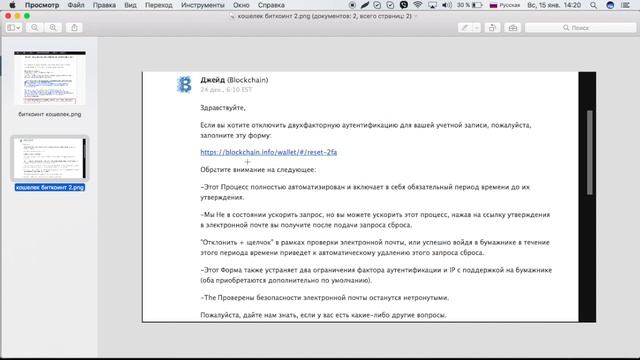This screenshot has height=360, width=640.
Task: Select the highlight pen markup tool
Action: (x=465, y=28)
